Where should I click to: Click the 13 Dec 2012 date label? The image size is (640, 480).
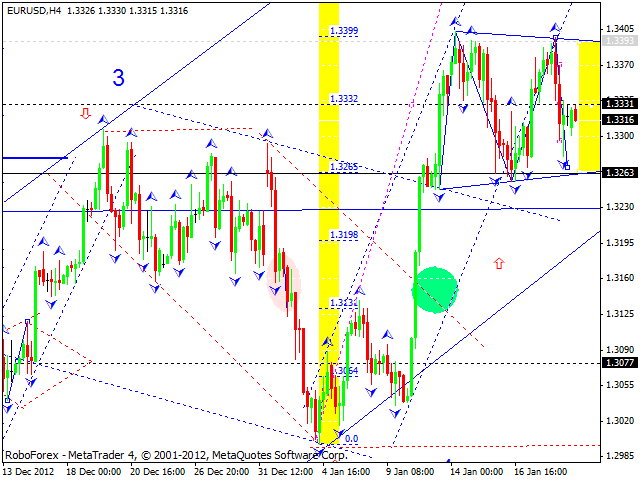pyautogui.click(x=29, y=472)
